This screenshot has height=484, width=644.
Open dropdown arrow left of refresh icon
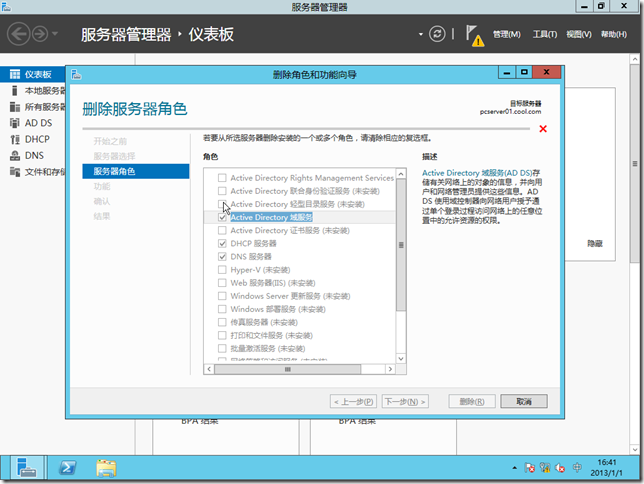[421, 34]
